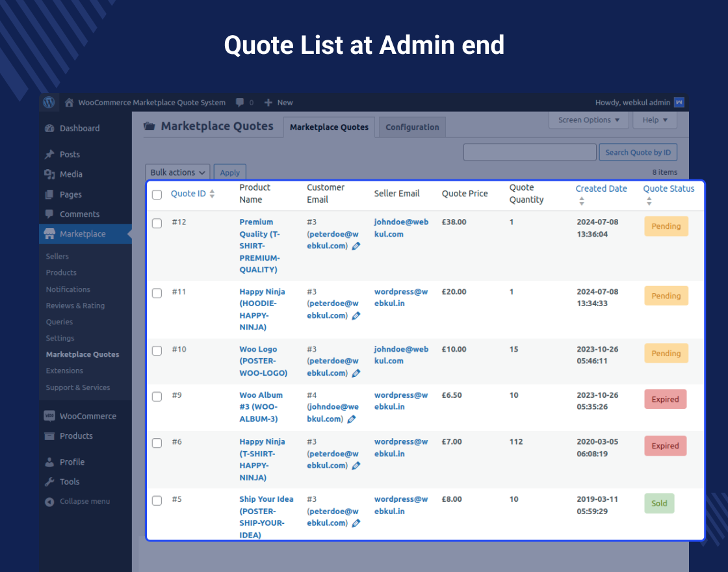Viewport: 728px width, 572px height.
Task: Click the Posts pin icon
Action: point(49,155)
